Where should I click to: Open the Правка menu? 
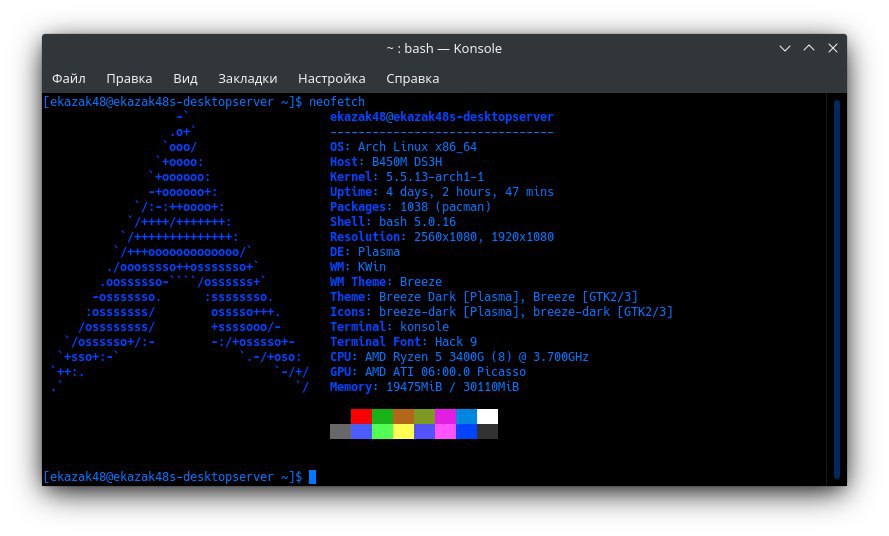[x=129, y=78]
